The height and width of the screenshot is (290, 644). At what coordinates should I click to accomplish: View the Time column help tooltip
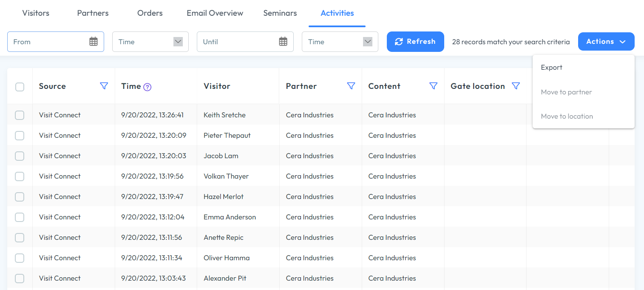148,86
